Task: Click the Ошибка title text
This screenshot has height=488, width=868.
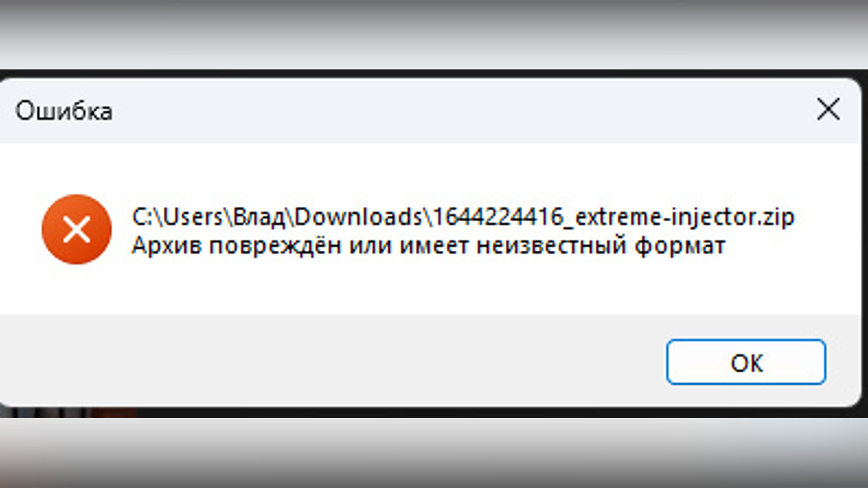Action: click(x=64, y=111)
